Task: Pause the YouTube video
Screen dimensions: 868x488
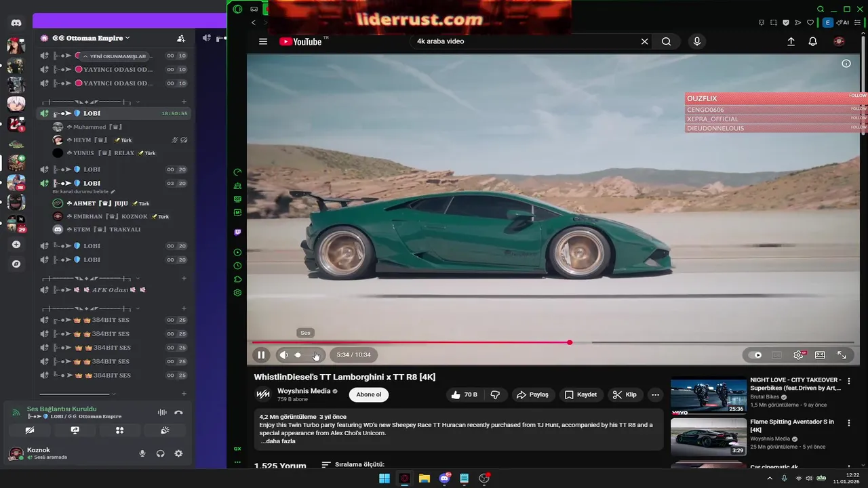Action: 261,354
